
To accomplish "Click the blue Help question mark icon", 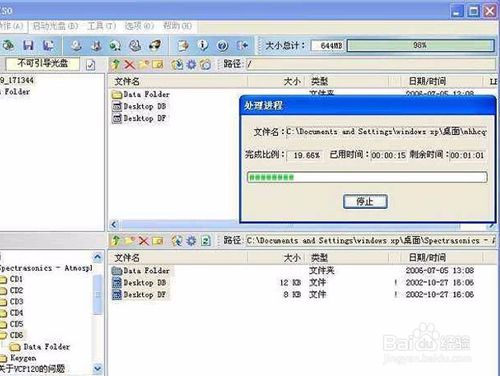I will [222, 45].
